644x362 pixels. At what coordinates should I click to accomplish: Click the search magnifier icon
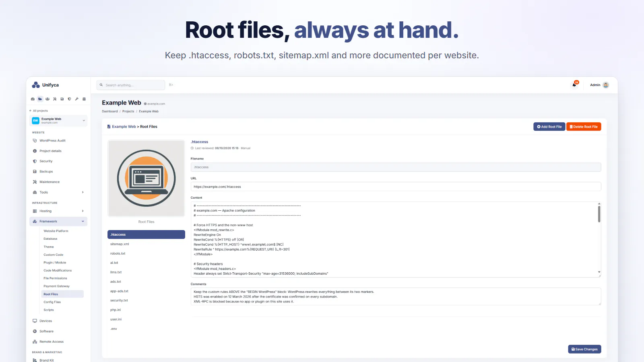[x=101, y=85]
